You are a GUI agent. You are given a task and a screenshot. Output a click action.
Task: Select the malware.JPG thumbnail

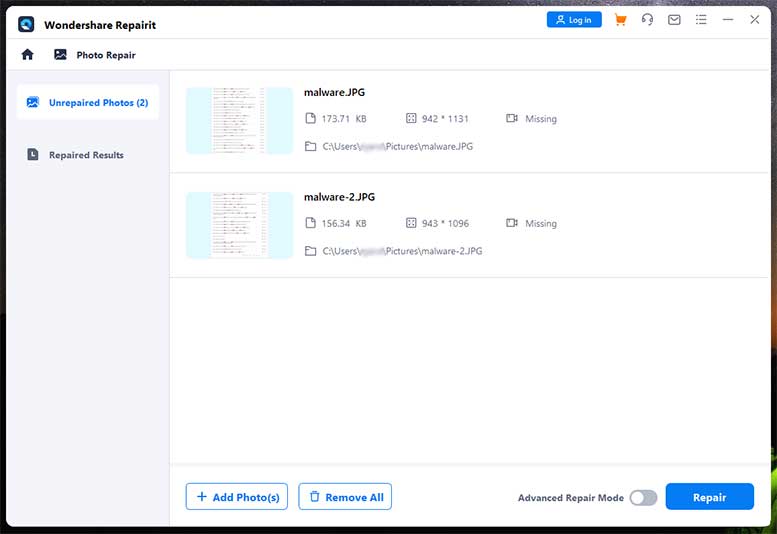tap(239, 120)
